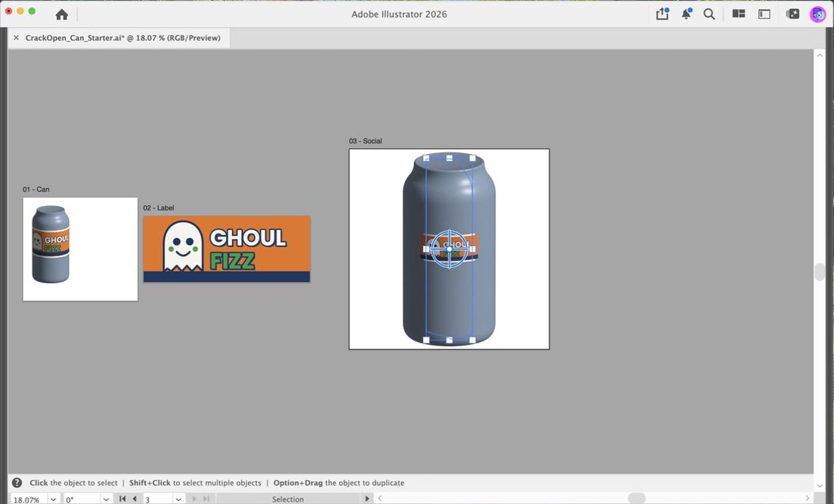Viewport: 834px width, 504px height.
Task: Go to the next artboard
Action: pos(194,499)
